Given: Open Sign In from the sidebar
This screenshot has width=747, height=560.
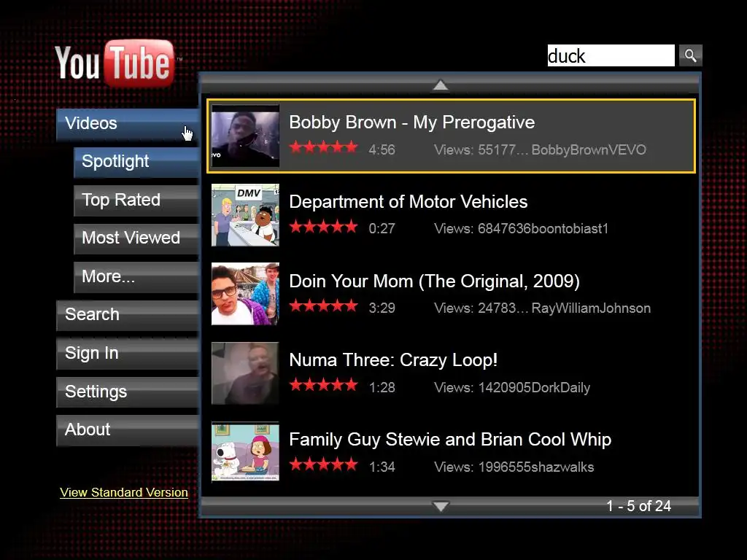Looking at the screenshot, I should [127, 354].
